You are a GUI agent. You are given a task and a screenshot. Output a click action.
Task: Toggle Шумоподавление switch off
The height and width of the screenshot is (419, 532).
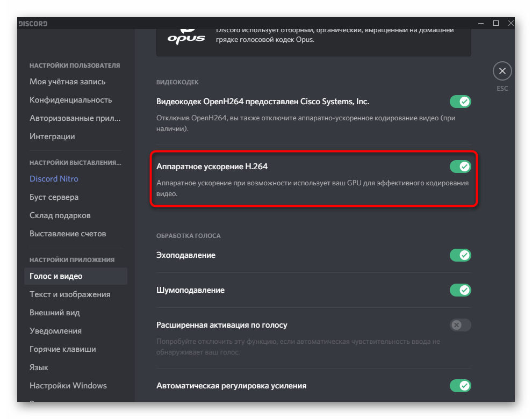point(460,290)
